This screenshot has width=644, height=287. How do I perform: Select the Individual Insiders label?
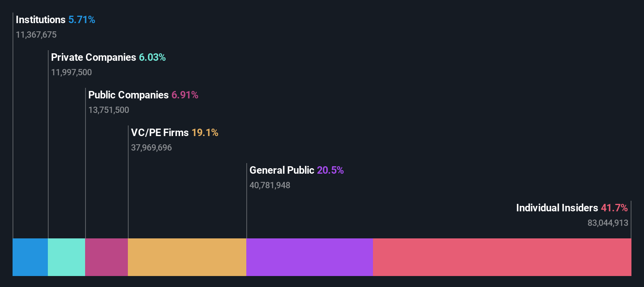(x=557, y=208)
